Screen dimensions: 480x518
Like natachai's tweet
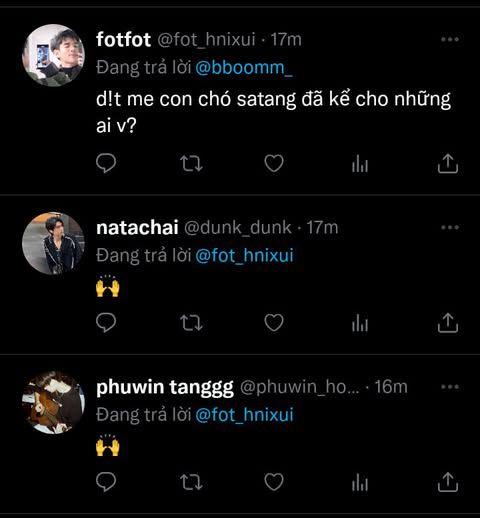coord(274,322)
